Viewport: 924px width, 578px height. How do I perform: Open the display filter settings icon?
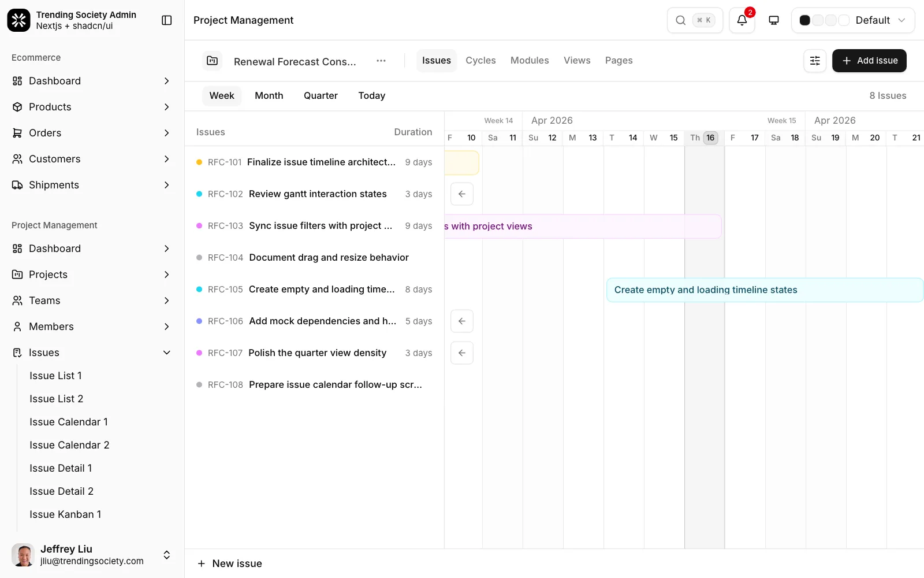[815, 61]
